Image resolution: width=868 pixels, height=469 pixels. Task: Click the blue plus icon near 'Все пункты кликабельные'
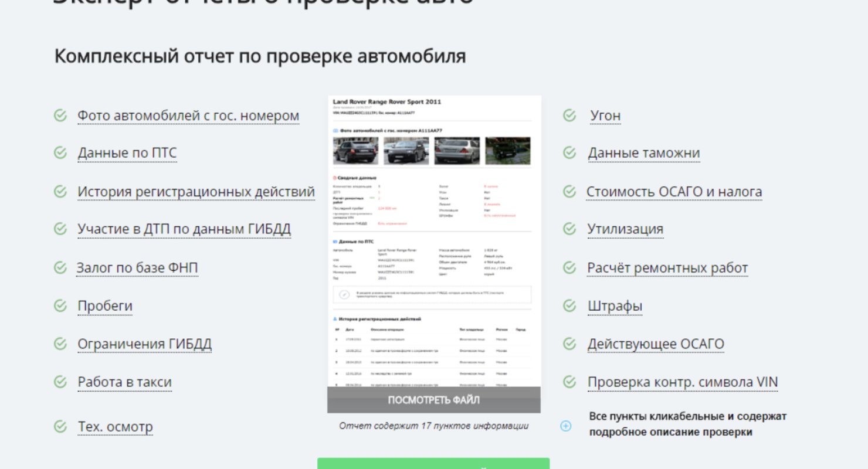click(566, 426)
